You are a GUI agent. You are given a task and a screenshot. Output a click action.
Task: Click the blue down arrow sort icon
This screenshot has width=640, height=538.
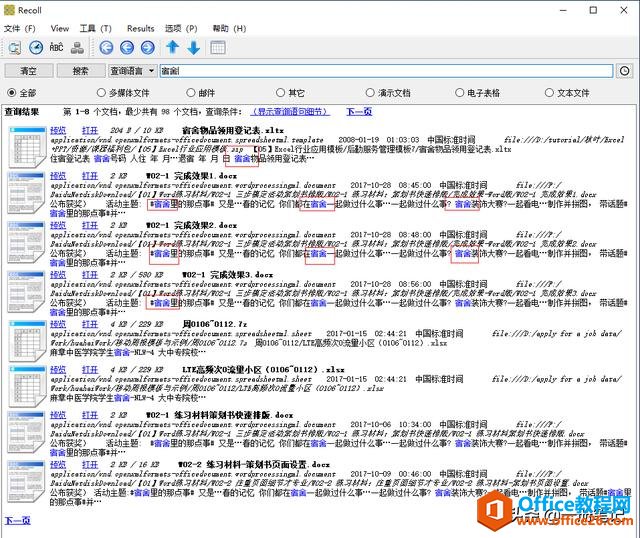194,47
